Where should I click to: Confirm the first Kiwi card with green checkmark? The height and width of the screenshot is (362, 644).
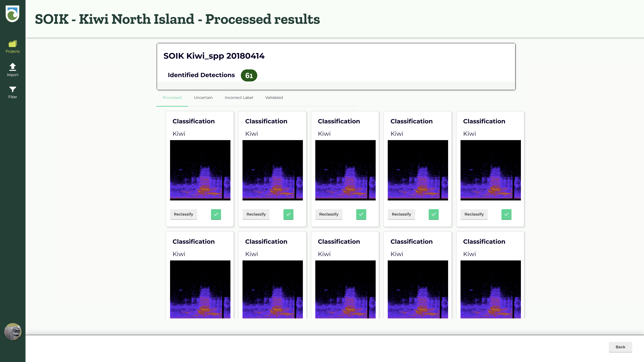click(216, 214)
